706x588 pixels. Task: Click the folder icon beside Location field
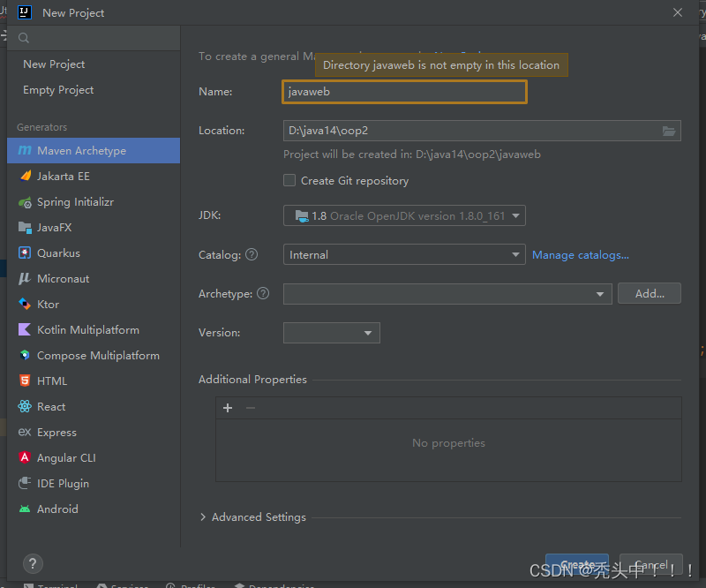669,130
